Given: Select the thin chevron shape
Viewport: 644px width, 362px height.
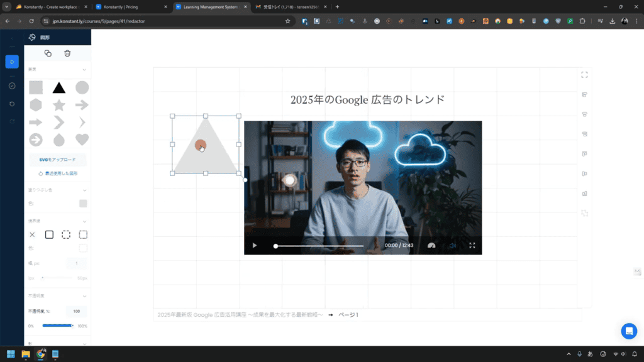Looking at the screenshot, I should [82, 123].
